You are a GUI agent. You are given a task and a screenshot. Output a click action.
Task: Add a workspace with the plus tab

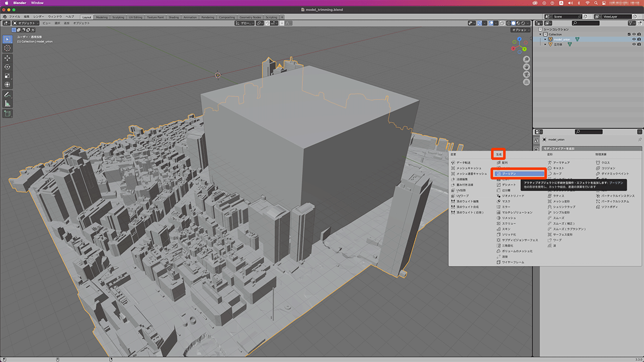pyautogui.click(x=282, y=17)
